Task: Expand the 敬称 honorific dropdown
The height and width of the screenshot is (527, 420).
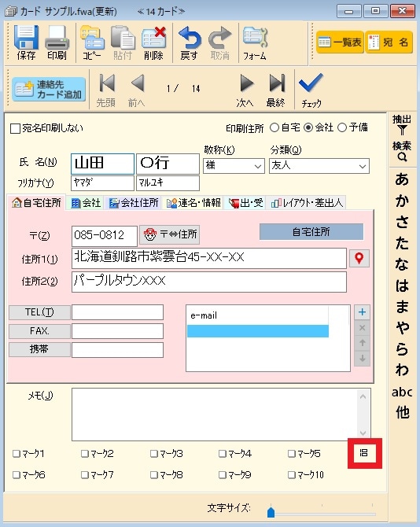Action: (x=258, y=166)
